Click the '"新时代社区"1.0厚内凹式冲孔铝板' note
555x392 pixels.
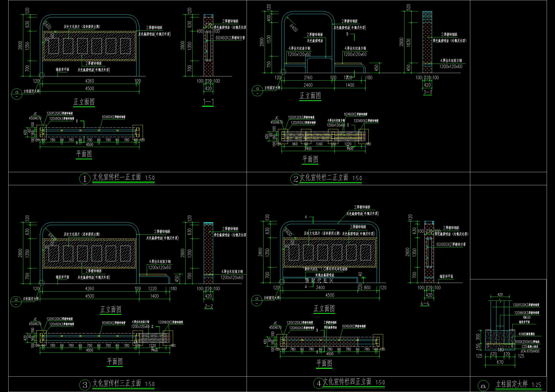pyautogui.click(x=325, y=269)
